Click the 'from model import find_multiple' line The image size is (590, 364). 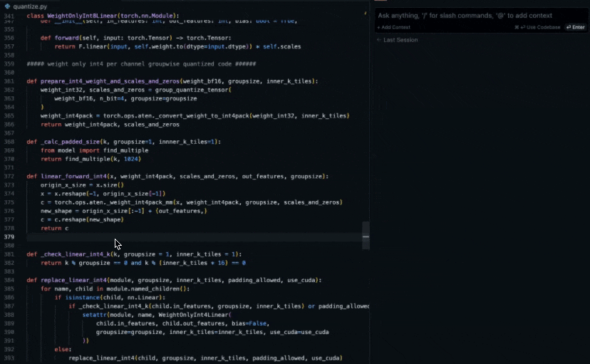[x=94, y=150]
